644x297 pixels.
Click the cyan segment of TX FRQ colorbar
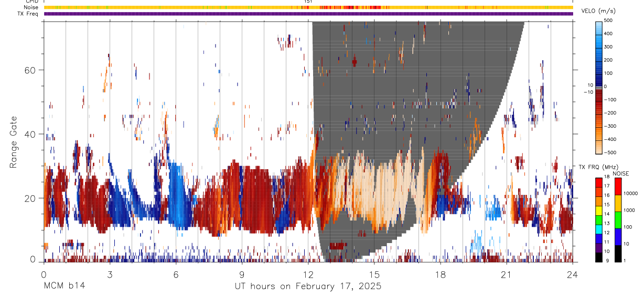(x=599, y=229)
